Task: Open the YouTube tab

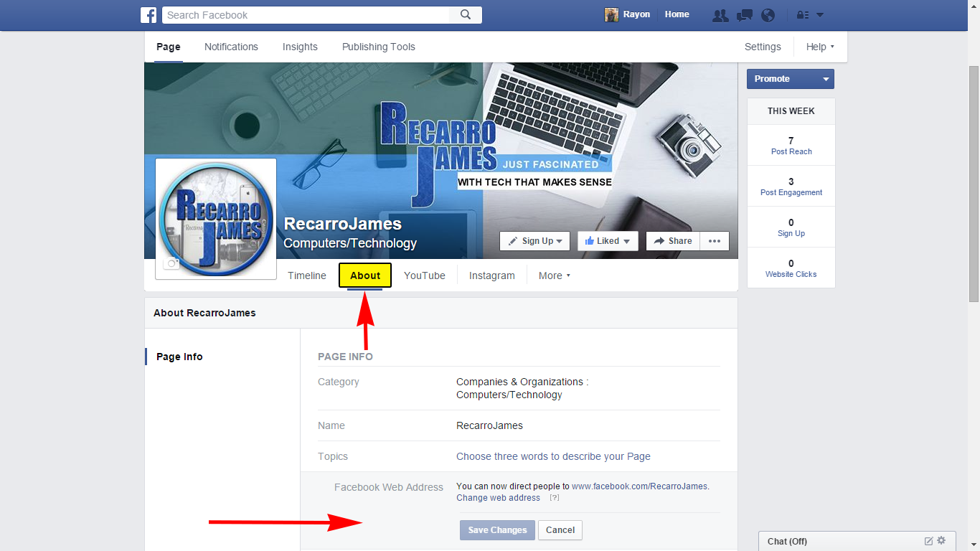Action: click(425, 275)
